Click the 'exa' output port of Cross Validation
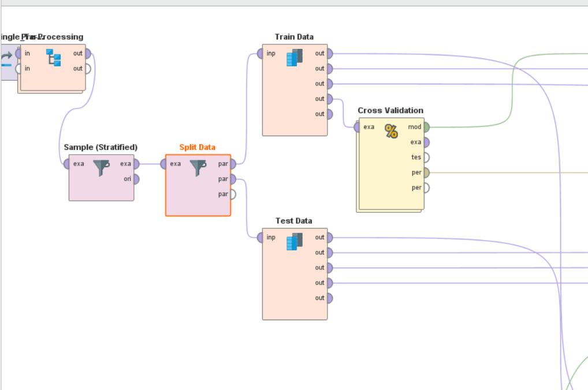The width and height of the screenshot is (588, 390). click(x=426, y=142)
